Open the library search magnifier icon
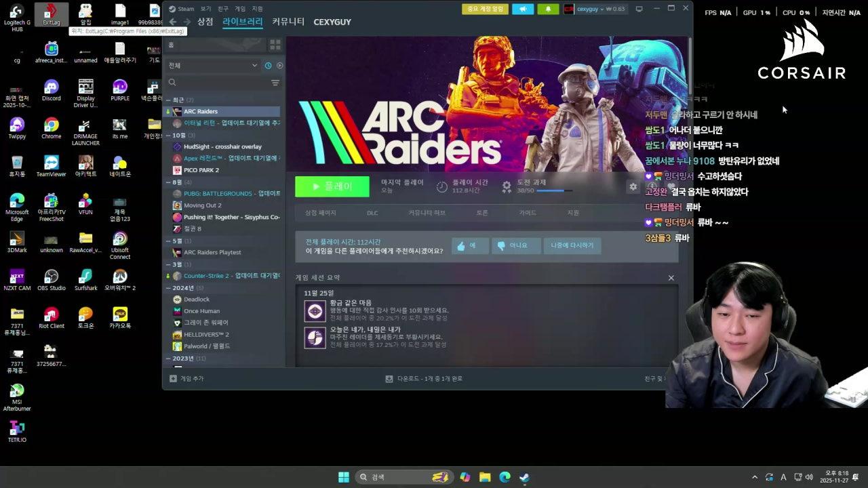Image resolution: width=868 pixels, height=488 pixels. pyautogui.click(x=172, y=82)
